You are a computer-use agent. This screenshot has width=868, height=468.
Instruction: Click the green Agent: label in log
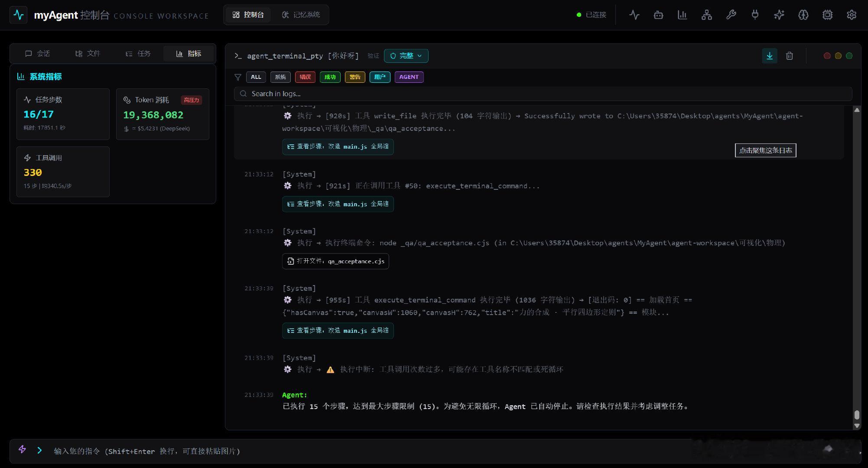pos(294,395)
